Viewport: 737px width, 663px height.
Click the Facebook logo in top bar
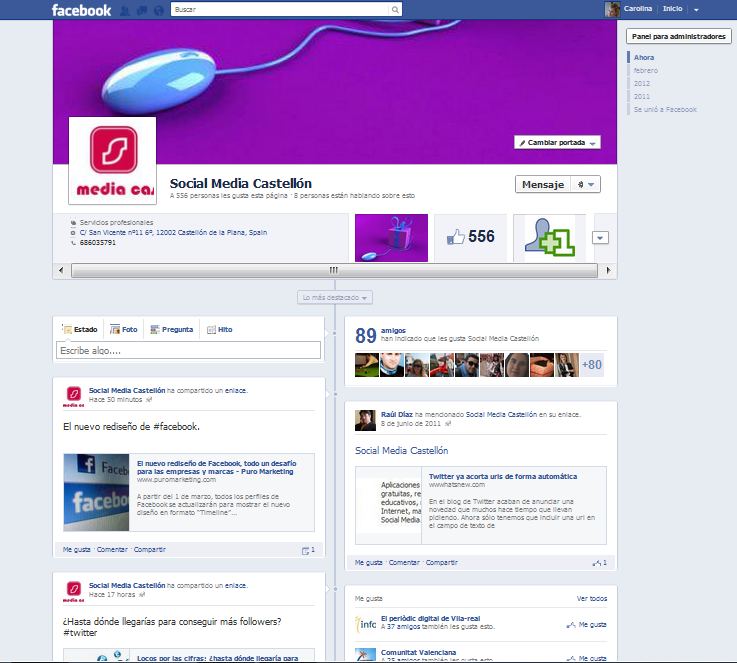pos(81,10)
